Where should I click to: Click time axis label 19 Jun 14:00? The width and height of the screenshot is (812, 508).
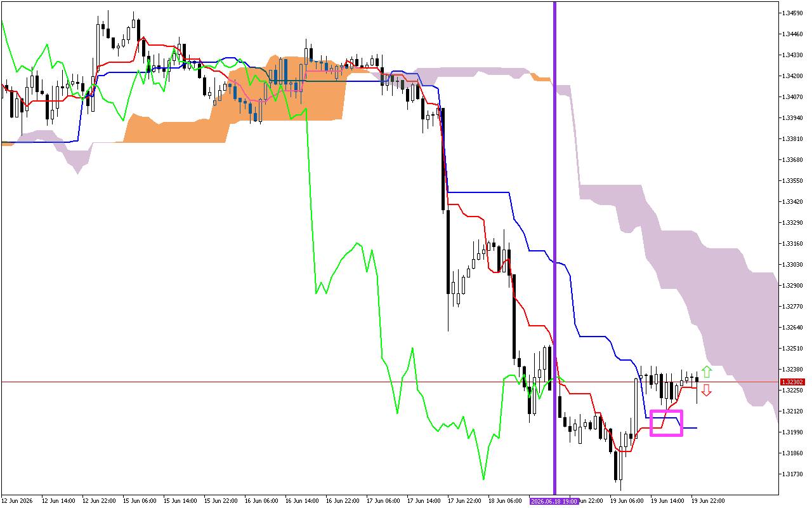click(667, 501)
